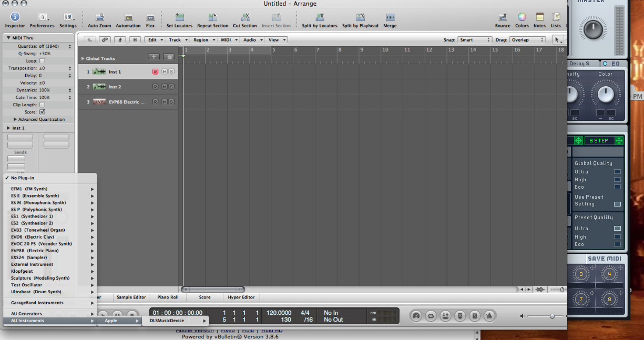This screenshot has height=340, width=644.
Task: Choose Ultrabeat (Drum Synth) entry
Action: coord(50,292)
